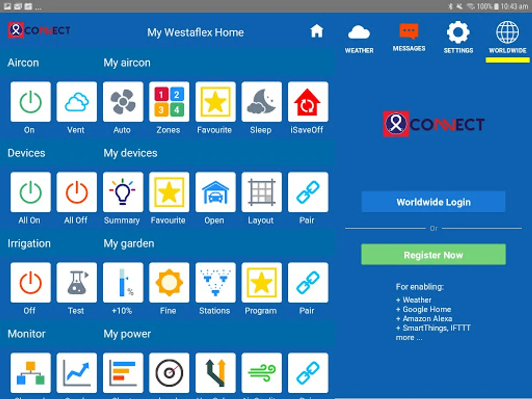Tap the '+ Amazon Alexa' list entry
Image resolution: width=532 pixels, height=399 pixels.
pos(424,319)
